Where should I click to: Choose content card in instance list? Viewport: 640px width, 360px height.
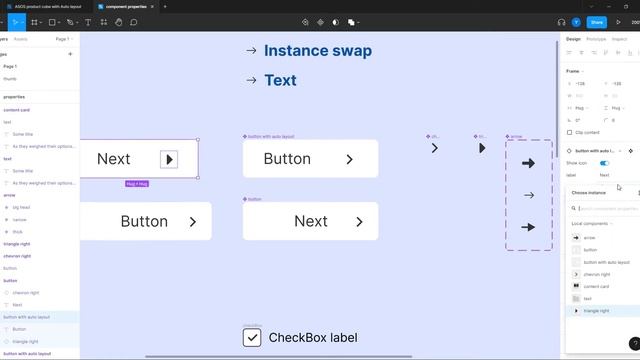coord(604,287)
